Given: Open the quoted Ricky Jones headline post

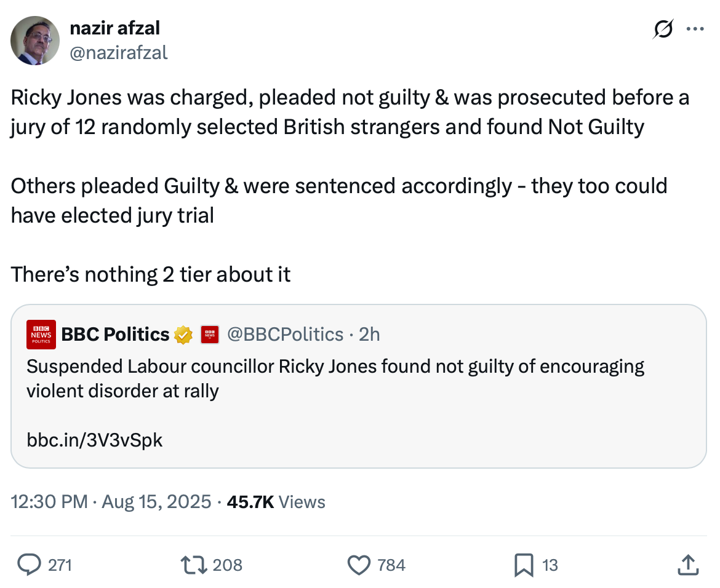Looking at the screenshot, I should [x=335, y=378].
